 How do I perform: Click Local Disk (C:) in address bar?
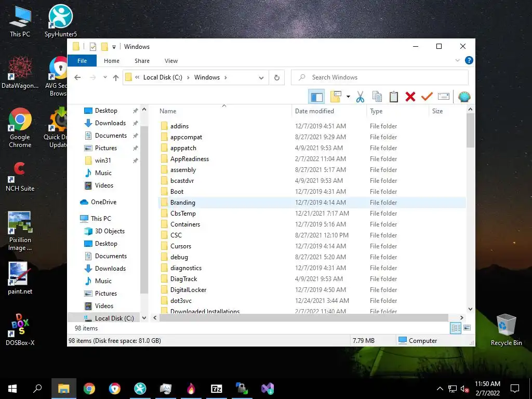coord(163,77)
